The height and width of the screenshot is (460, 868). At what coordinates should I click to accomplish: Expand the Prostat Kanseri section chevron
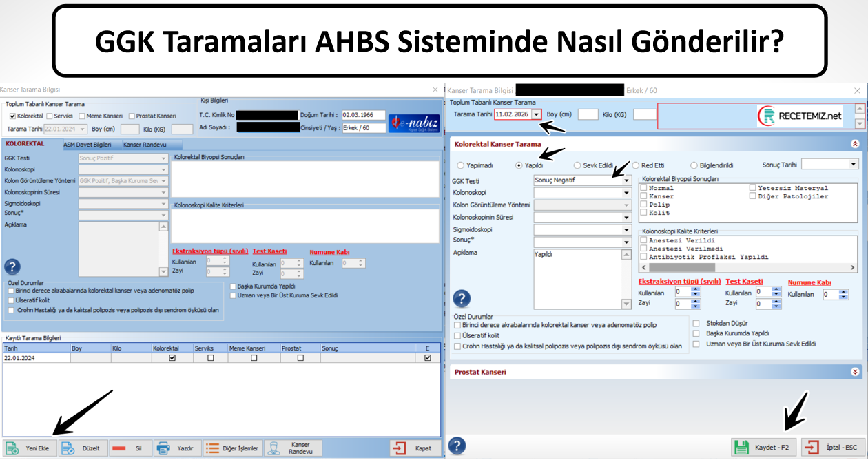856,371
